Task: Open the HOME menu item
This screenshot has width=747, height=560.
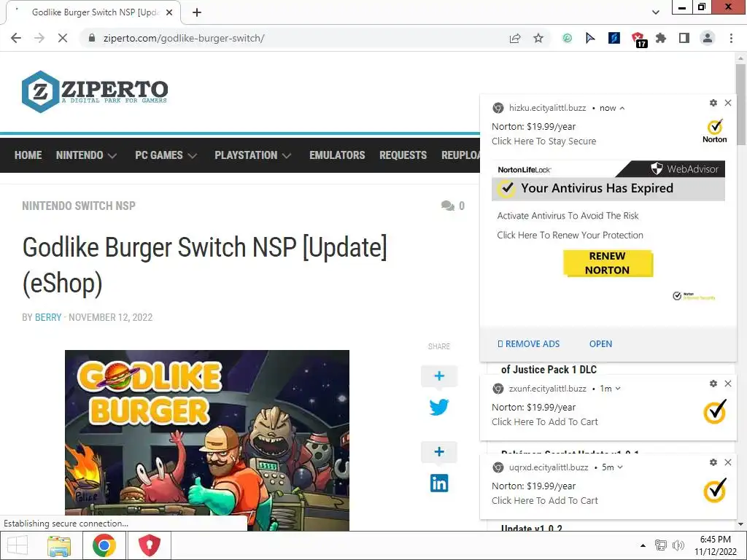Action: coord(28,155)
